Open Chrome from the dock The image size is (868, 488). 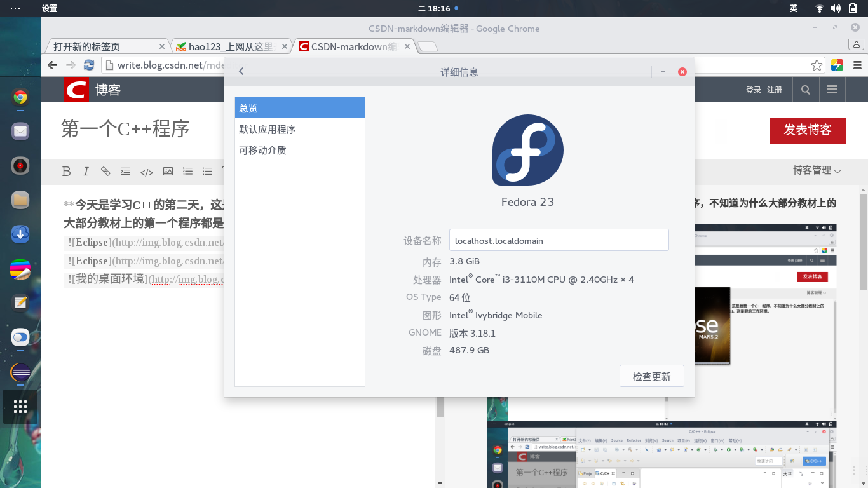coord(20,97)
